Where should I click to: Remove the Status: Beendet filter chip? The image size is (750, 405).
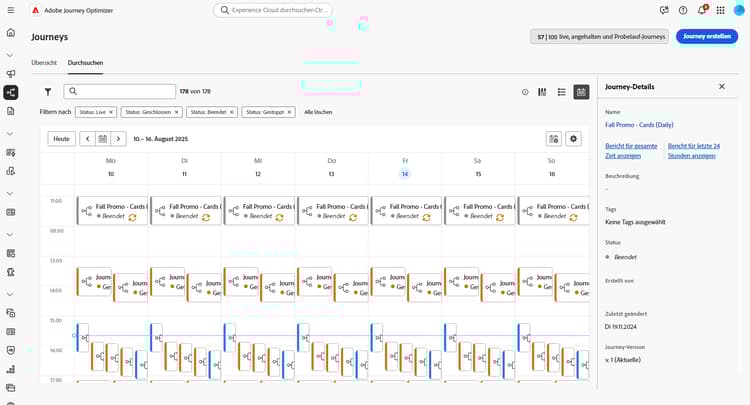(232, 112)
